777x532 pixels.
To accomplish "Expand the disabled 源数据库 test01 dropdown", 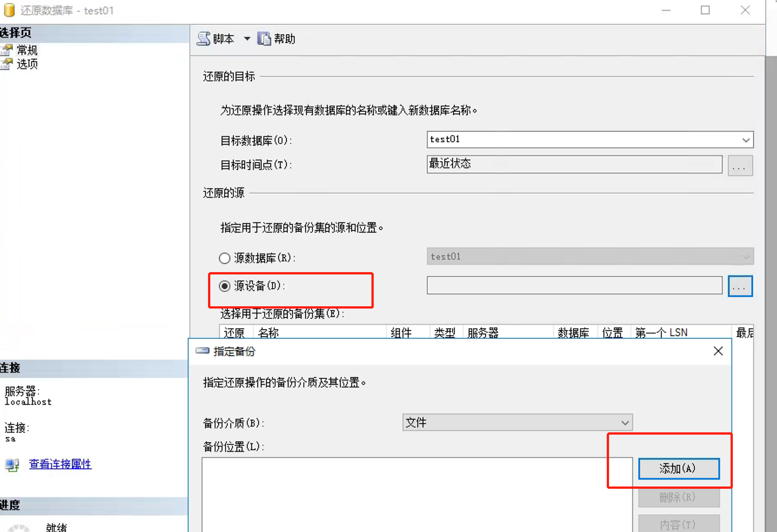I will coord(746,257).
